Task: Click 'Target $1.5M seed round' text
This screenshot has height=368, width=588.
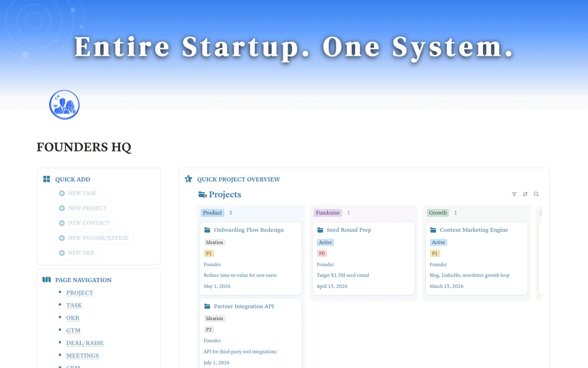Action: pyautogui.click(x=343, y=275)
